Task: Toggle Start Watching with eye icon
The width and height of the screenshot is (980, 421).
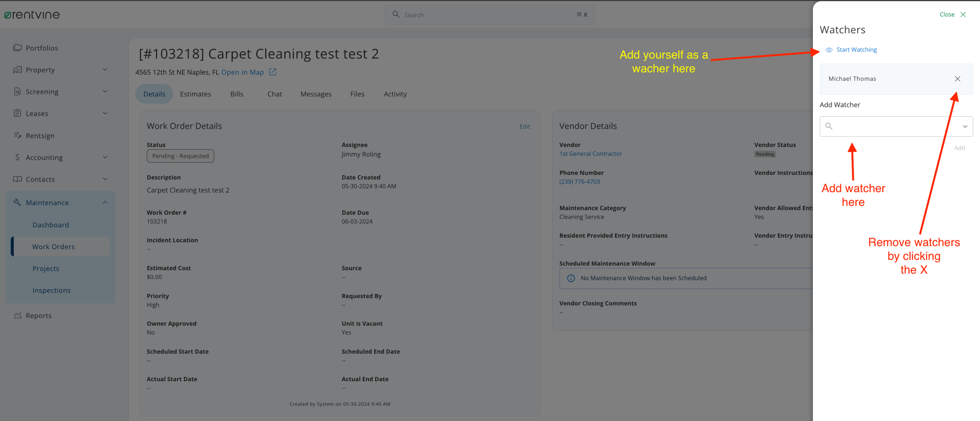Action: 851,50
